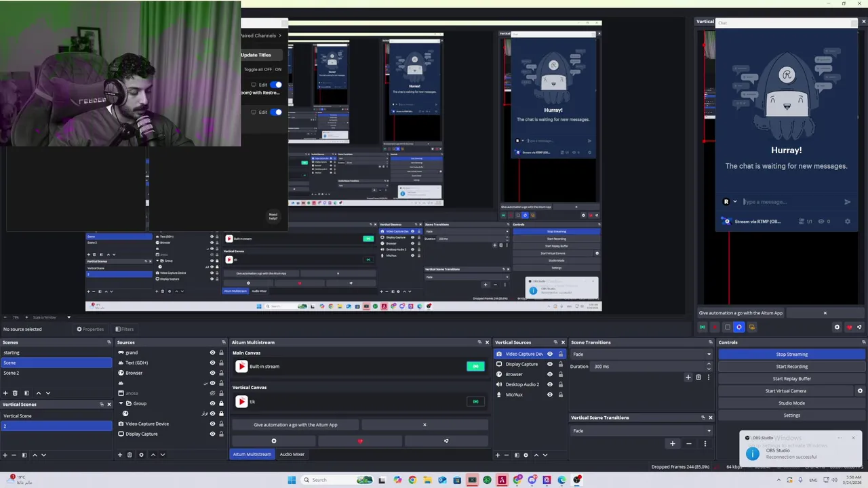Open the gear button in Aitum Multistream dock
Viewport: 868px width, 488px height.
274,441
